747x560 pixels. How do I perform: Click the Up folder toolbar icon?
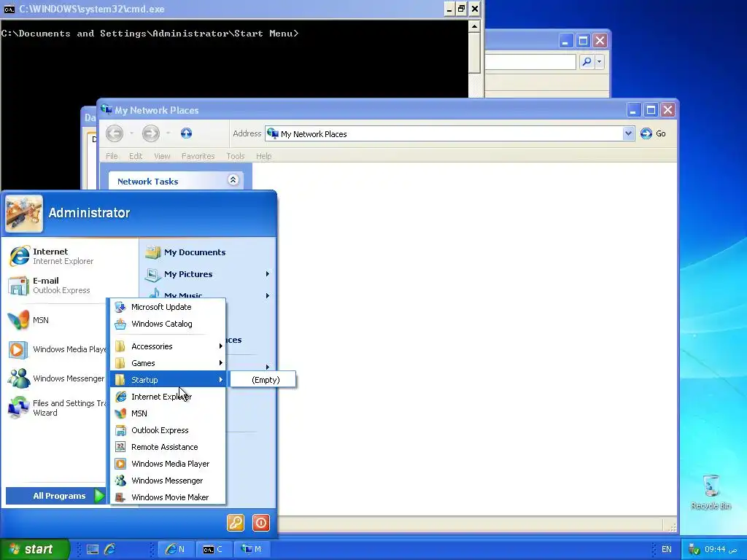pyautogui.click(x=186, y=133)
